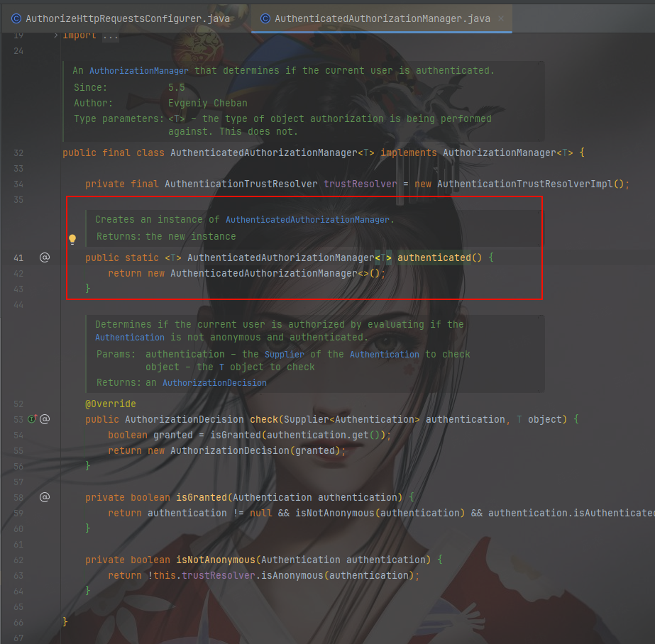Open the AuthorizationManager link in class doc

[138, 71]
